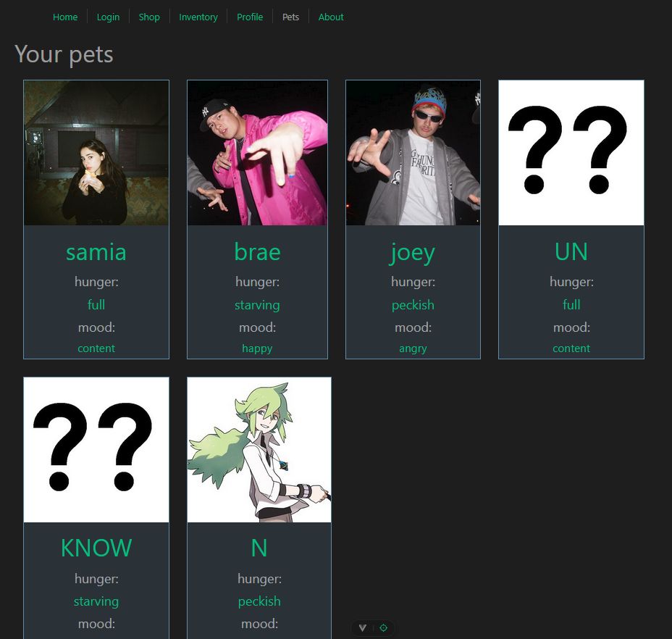672x639 pixels.
Task: Open the Login link
Action: click(x=108, y=17)
